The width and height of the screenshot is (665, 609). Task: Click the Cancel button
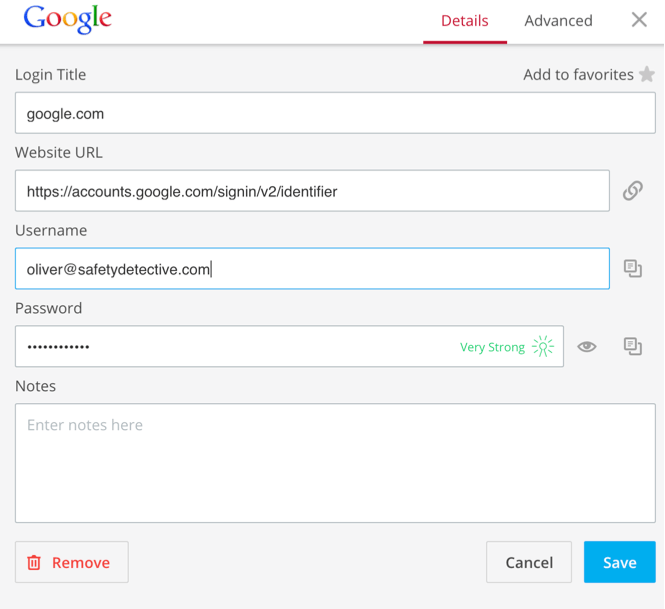(x=529, y=562)
